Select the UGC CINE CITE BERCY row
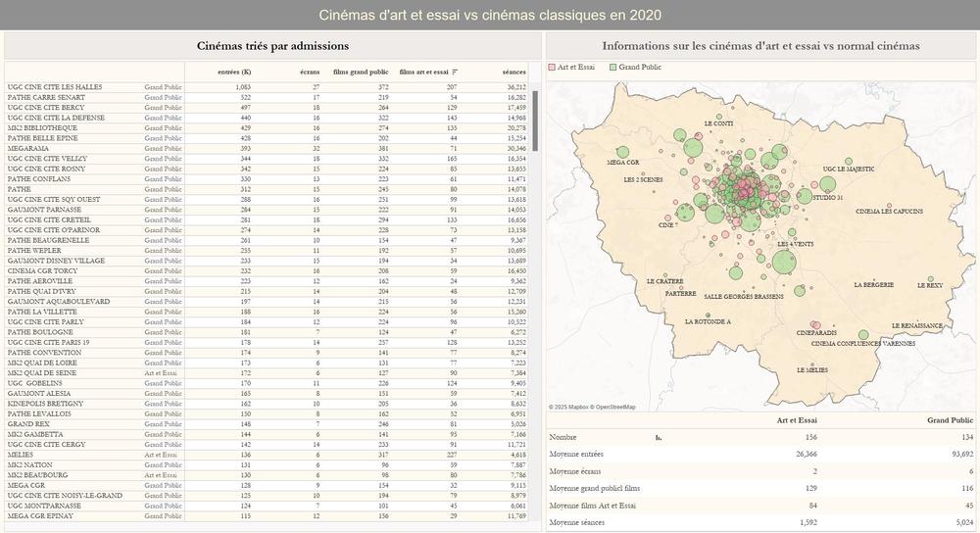980x533 pixels. 267,108
